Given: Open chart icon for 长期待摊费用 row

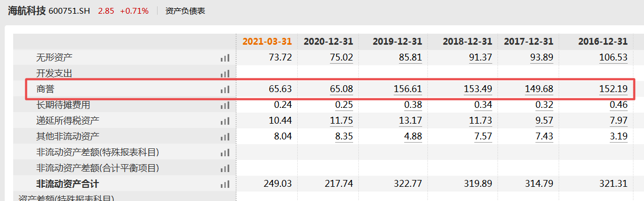Looking at the screenshot, I should (x=225, y=105).
